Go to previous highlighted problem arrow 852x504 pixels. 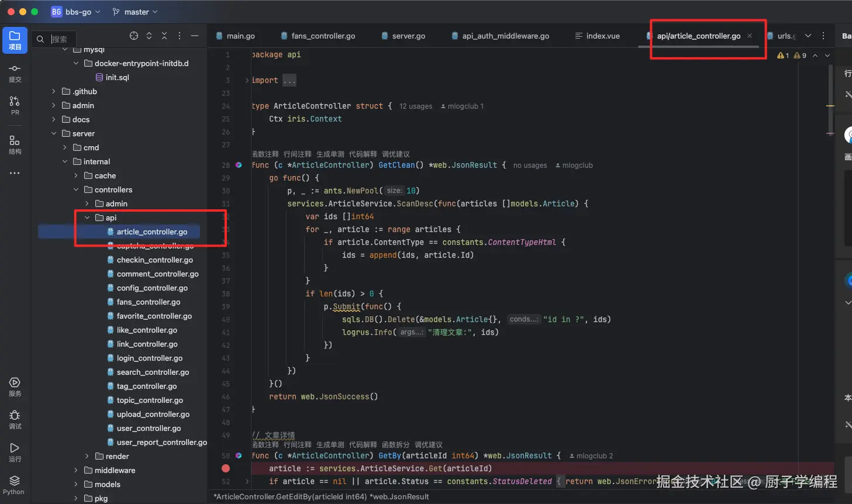click(x=815, y=56)
